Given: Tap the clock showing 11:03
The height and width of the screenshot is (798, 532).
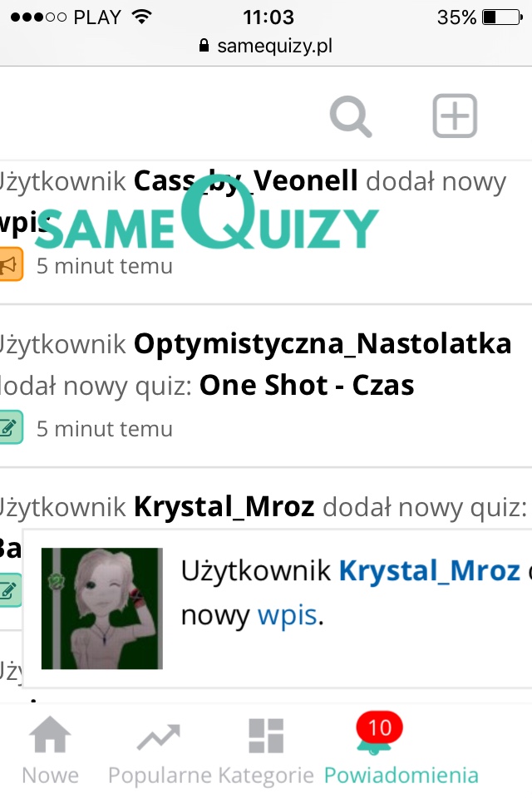Looking at the screenshot, I should (268, 17).
